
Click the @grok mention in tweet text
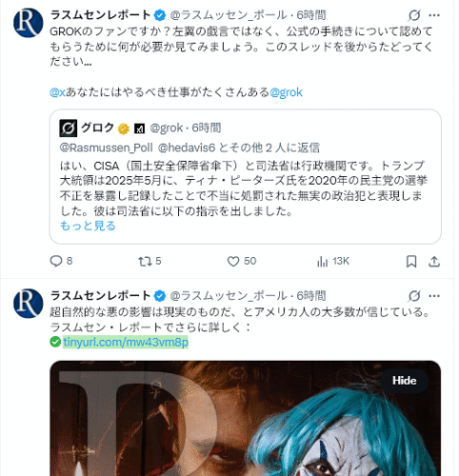coord(286,92)
